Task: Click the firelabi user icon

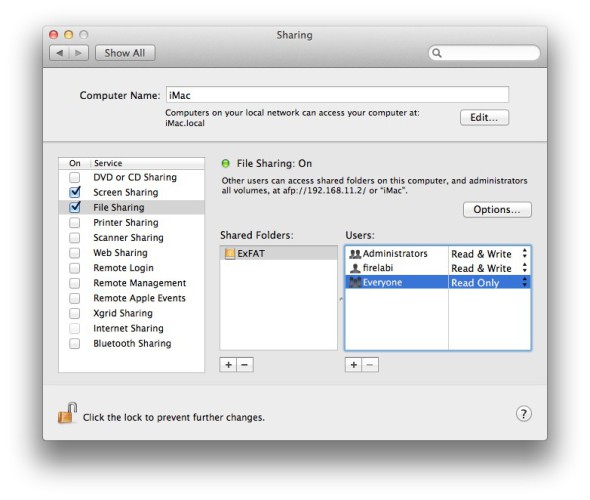Action: [355, 268]
